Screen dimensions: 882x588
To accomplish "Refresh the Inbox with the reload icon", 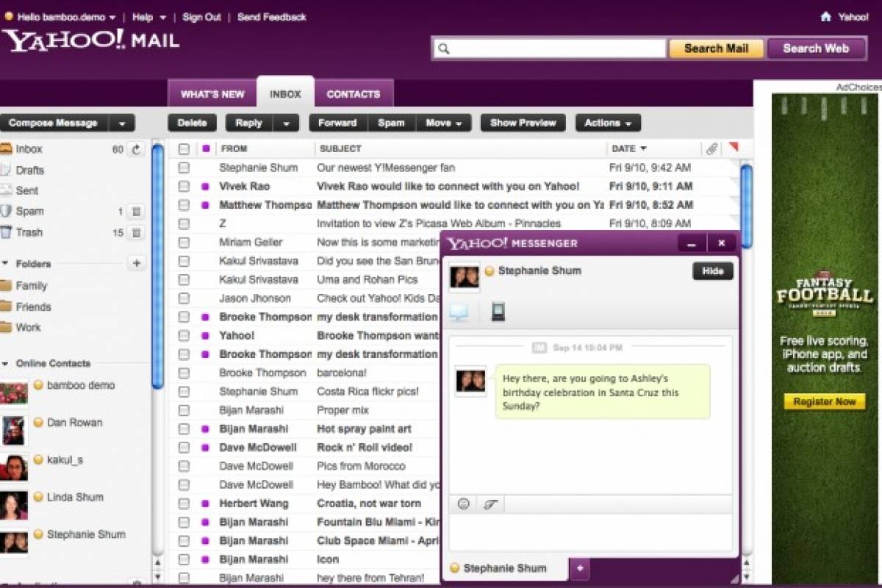I will point(136,149).
